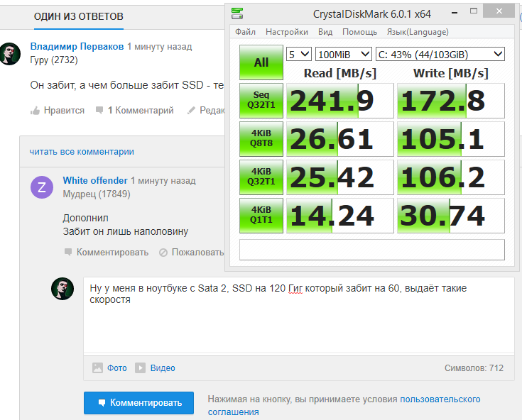The width and height of the screenshot is (522, 420).
Task: Start the Seq Q32T1 test
Action: [261, 101]
